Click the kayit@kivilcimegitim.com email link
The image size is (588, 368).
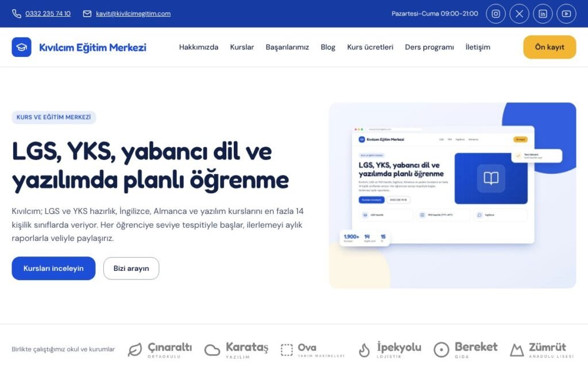pos(133,14)
